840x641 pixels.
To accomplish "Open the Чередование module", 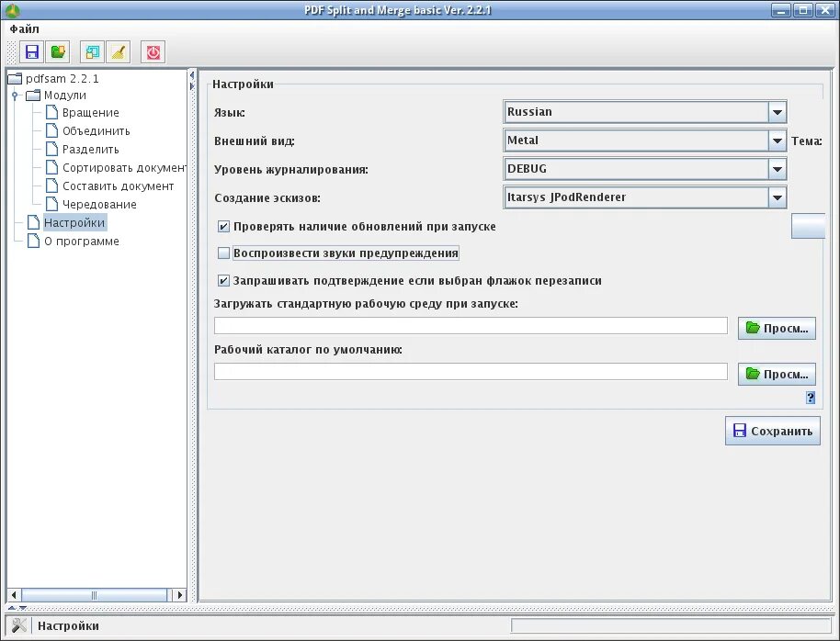I will (x=91, y=204).
